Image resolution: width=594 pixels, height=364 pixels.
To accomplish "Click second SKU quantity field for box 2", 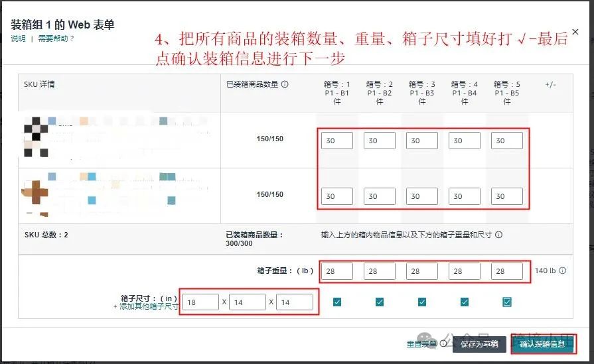I will 380,196.
